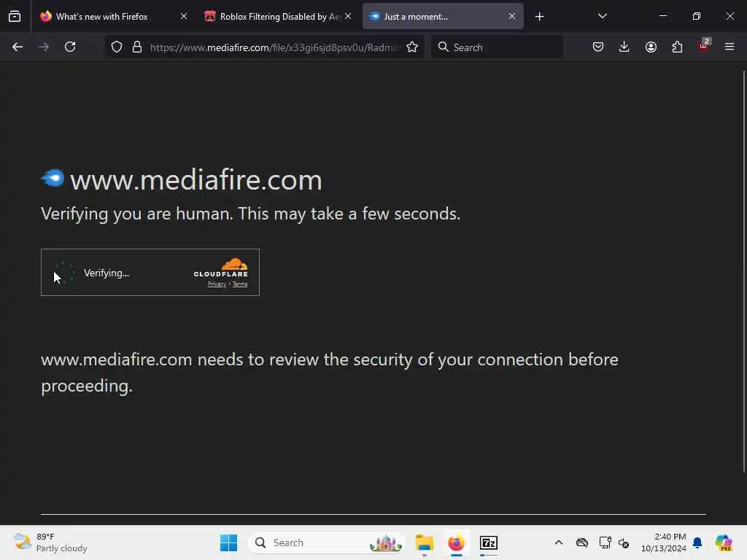747x560 pixels.
Task: Minimize the Firefox window
Action: tap(662, 16)
